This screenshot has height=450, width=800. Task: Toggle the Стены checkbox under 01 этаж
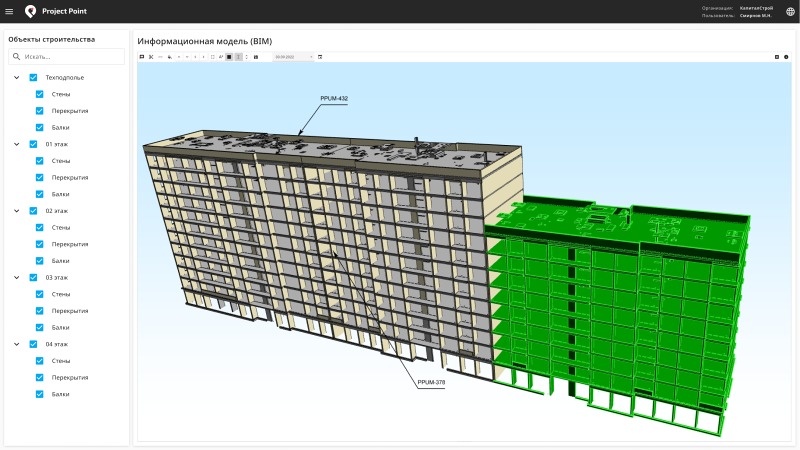40,161
